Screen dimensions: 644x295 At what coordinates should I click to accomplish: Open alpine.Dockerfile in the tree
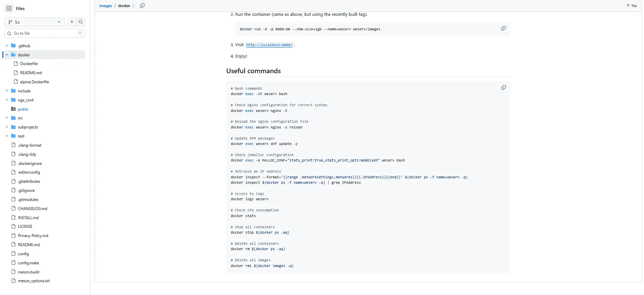(34, 82)
